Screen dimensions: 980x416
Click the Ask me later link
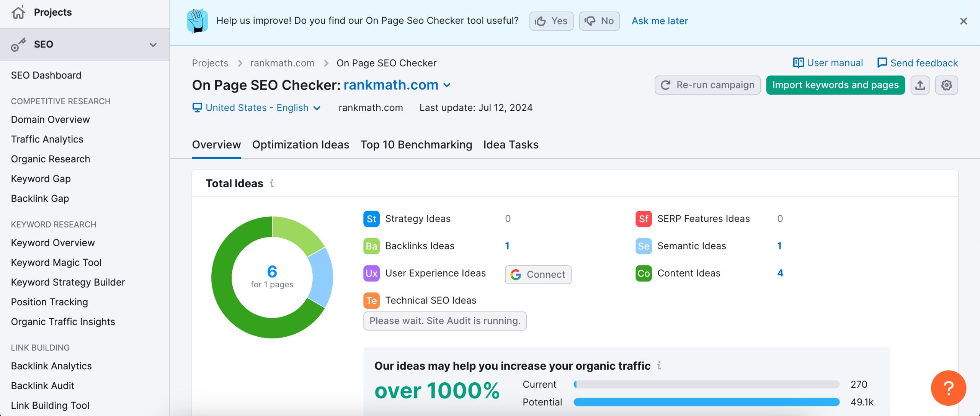click(x=660, y=21)
